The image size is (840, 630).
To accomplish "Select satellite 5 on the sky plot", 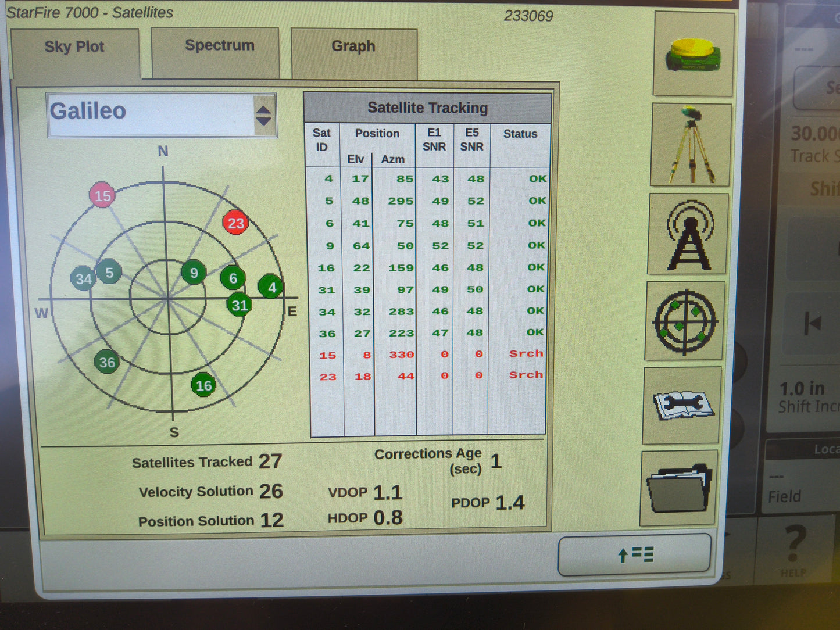I will (109, 272).
